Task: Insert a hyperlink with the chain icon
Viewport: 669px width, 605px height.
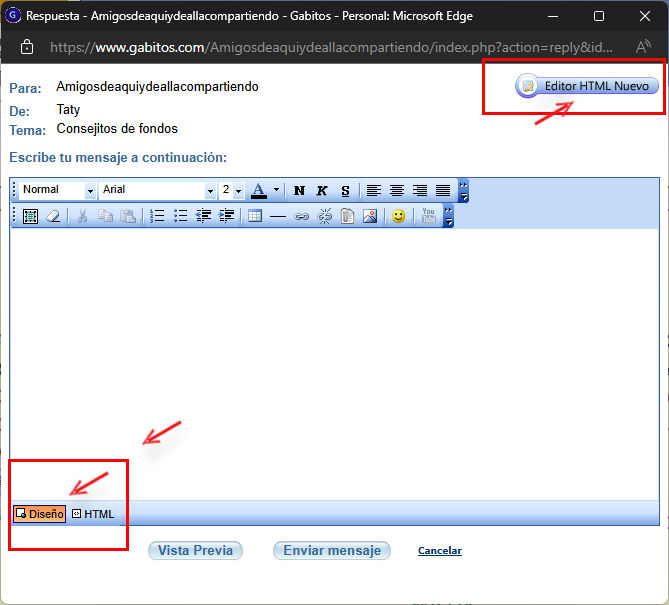Action: pos(301,216)
